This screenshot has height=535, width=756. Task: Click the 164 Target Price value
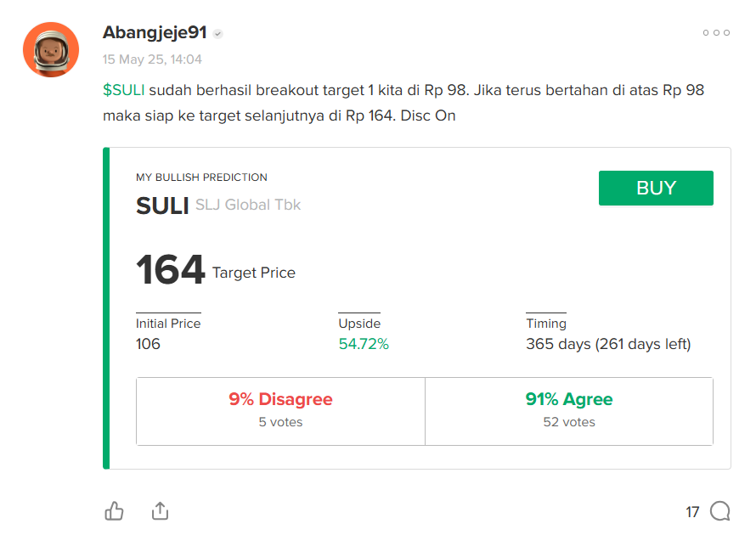tap(171, 270)
